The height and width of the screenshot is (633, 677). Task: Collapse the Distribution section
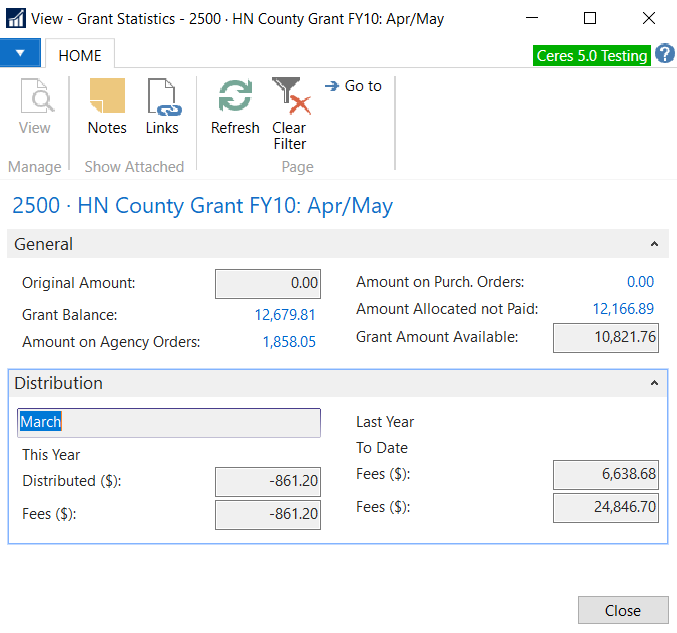pos(654,383)
